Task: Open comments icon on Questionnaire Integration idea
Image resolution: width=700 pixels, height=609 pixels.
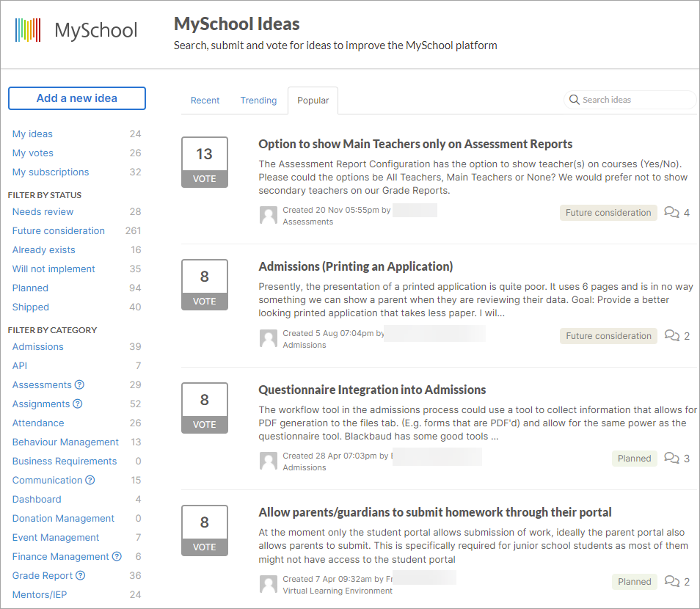Action: [671, 458]
